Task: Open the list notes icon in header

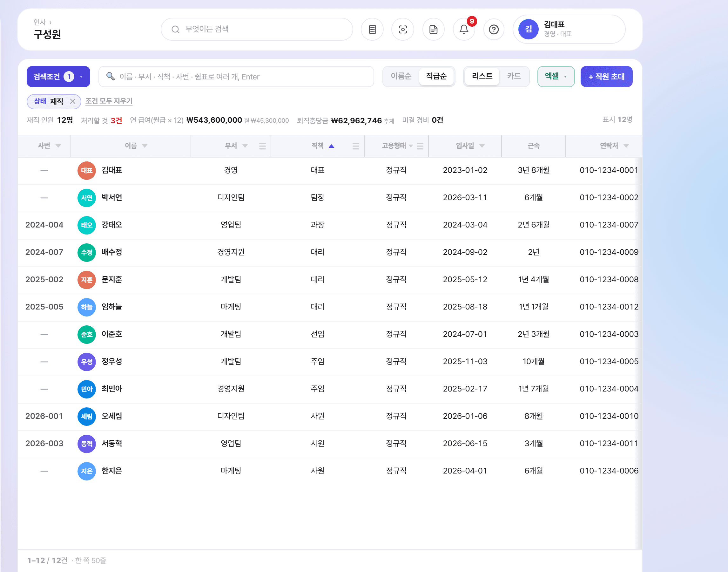Action: 372,30
